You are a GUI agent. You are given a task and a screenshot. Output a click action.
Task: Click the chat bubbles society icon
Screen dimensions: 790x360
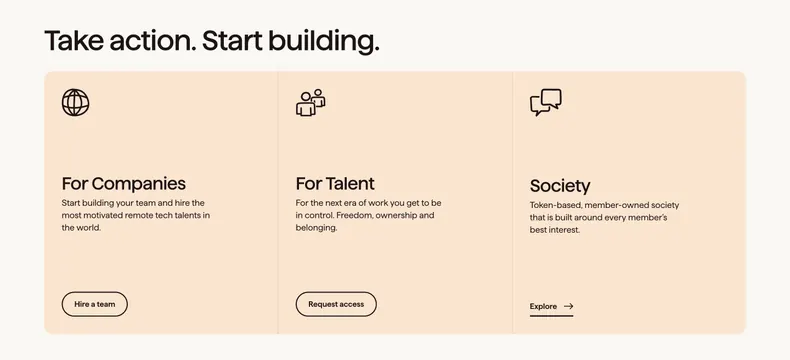click(546, 102)
